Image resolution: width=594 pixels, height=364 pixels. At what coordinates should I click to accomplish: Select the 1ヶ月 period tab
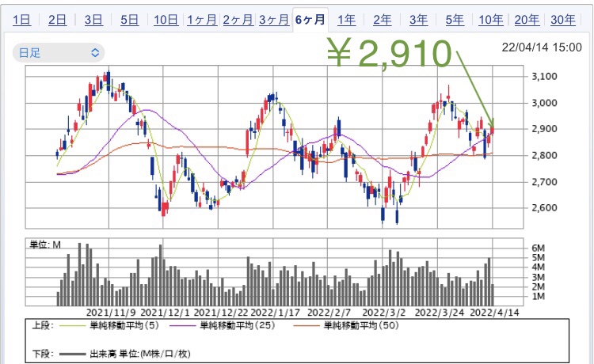coord(201,20)
